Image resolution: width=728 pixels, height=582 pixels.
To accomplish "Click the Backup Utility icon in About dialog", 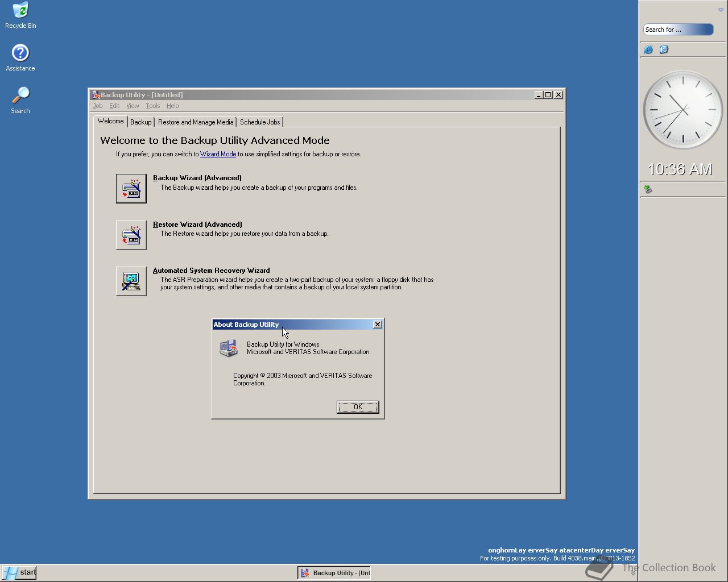I will pyautogui.click(x=229, y=348).
